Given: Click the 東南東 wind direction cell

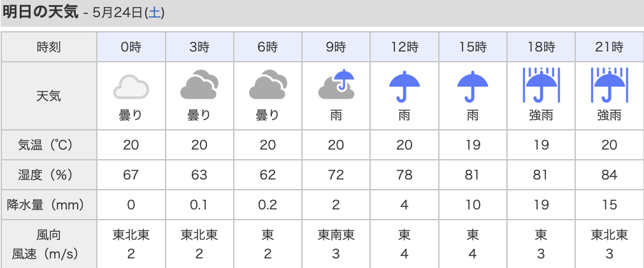Looking at the screenshot, I should [x=336, y=235].
